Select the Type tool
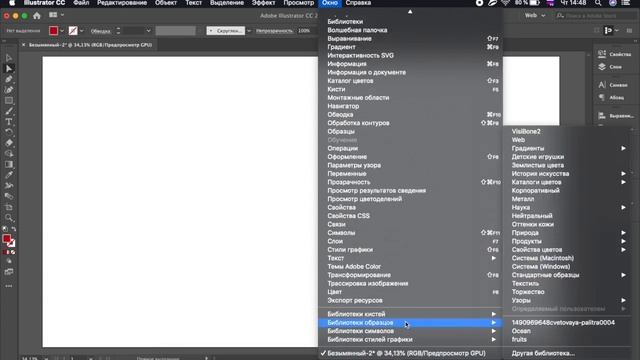Viewport: 640px width, 360px height. coord(9,122)
